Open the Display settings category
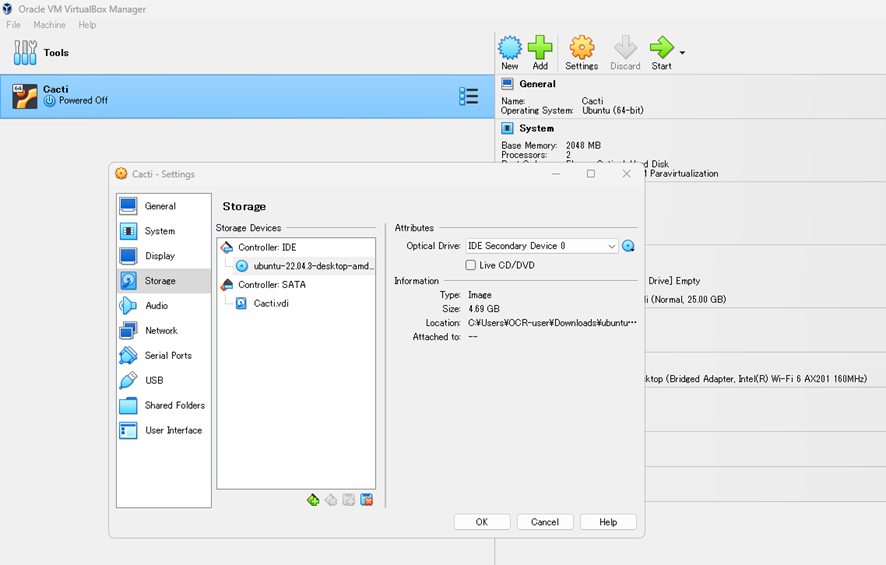Image resolution: width=886 pixels, height=565 pixels. [x=164, y=256]
